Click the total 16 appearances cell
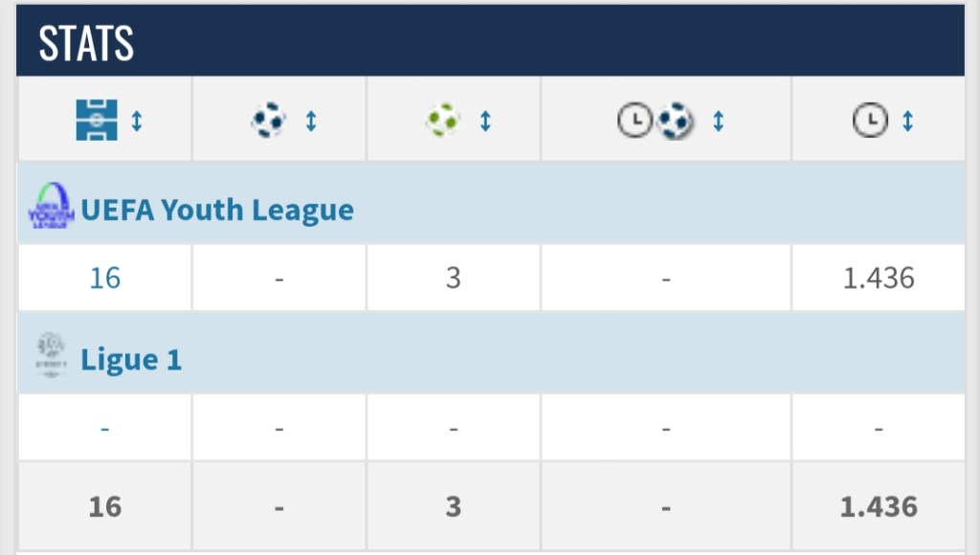 pos(105,506)
